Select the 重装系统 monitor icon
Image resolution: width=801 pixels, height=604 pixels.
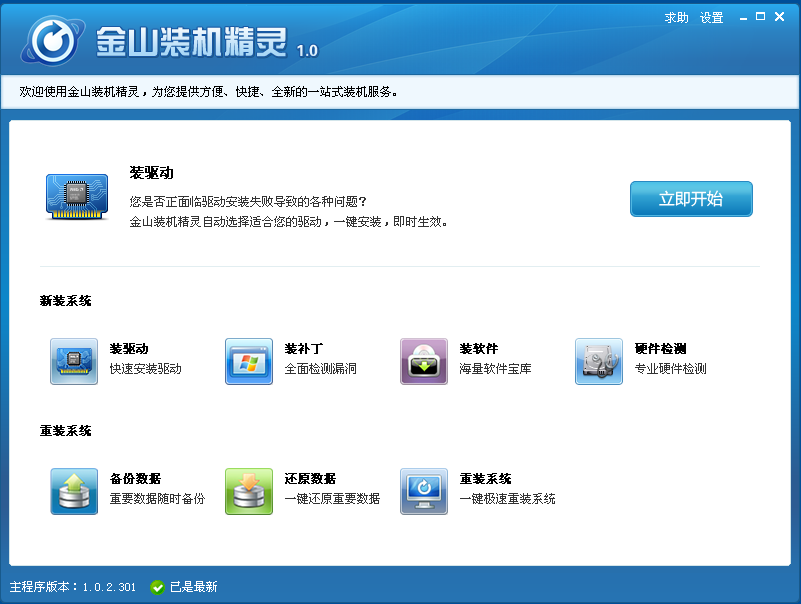(424, 491)
